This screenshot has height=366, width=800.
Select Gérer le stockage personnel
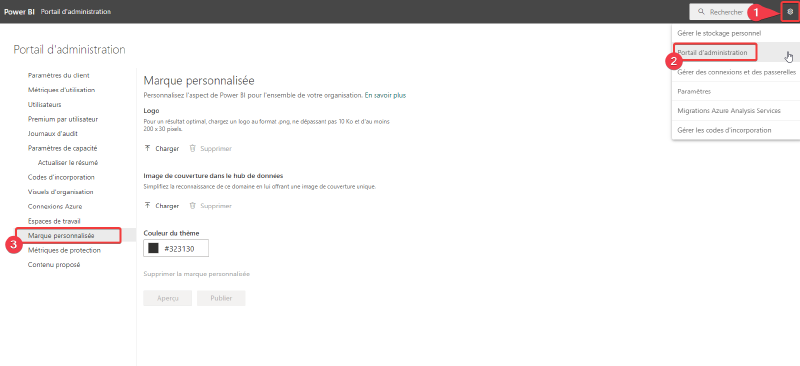pyautogui.click(x=719, y=33)
